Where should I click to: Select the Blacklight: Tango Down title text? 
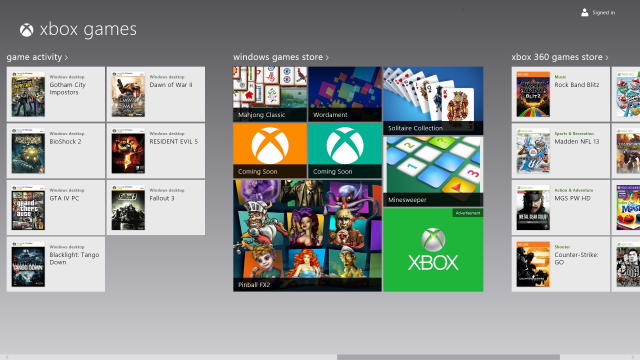(74, 258)
